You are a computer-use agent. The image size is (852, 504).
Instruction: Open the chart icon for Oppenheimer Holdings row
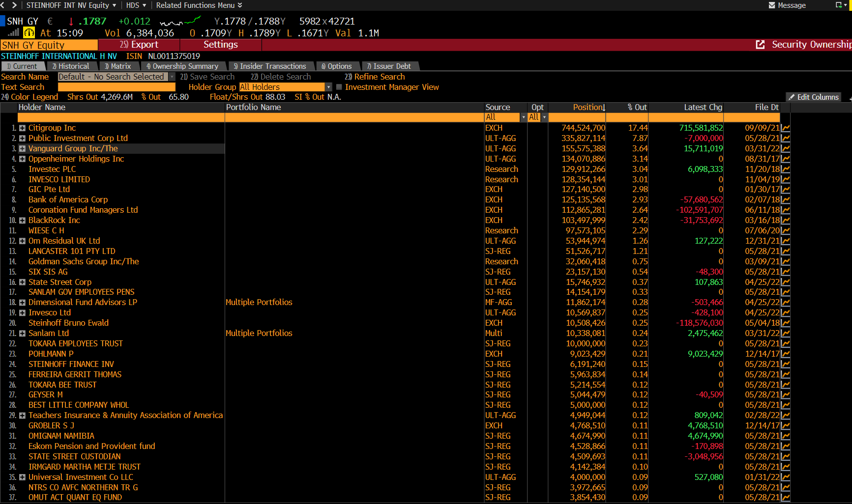click(x=786, y=159)
